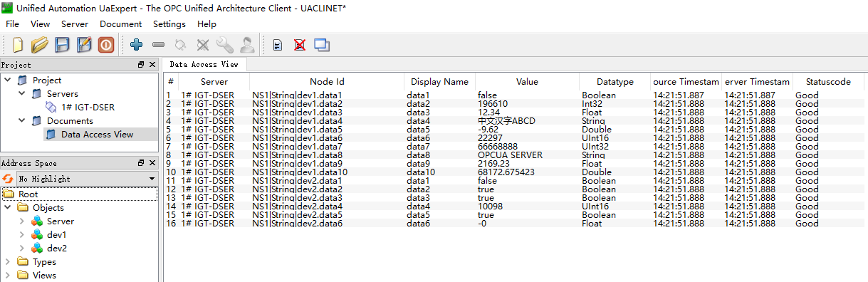The height and width of the screenshot is (282, 868).
Task: Click the highlight refresh icon beside No Highlight
Action: pos(9,179)
